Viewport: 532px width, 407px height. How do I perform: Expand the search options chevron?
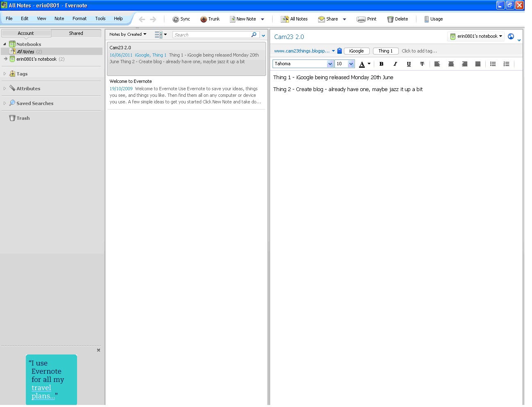(x=264, y=36)
